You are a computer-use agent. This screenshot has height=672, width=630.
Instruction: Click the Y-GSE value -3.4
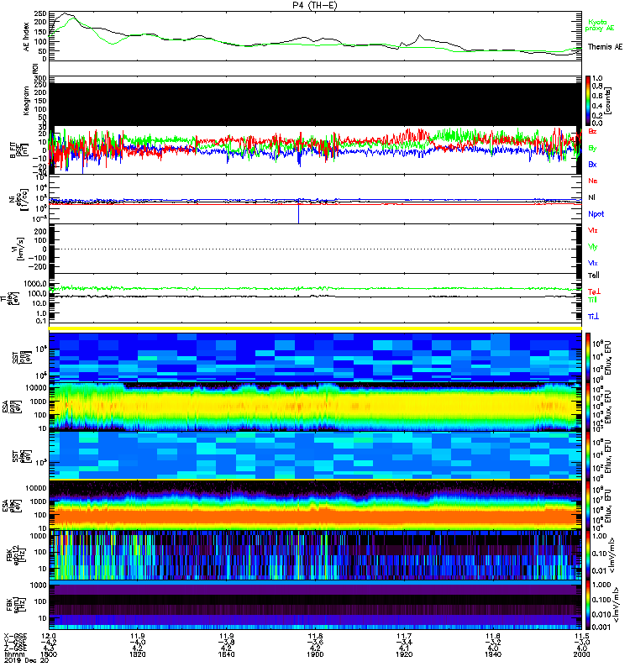point(404,642)
